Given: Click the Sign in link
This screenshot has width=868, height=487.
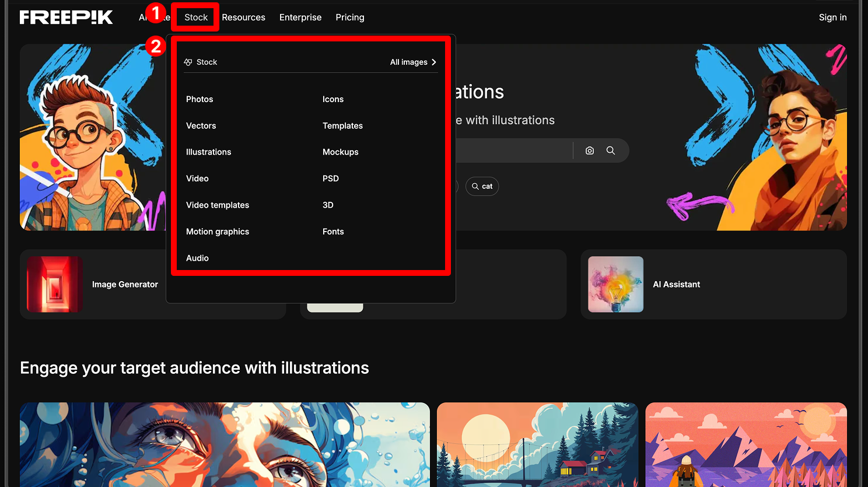Looking at the screenshot, I should pos(832,17).
